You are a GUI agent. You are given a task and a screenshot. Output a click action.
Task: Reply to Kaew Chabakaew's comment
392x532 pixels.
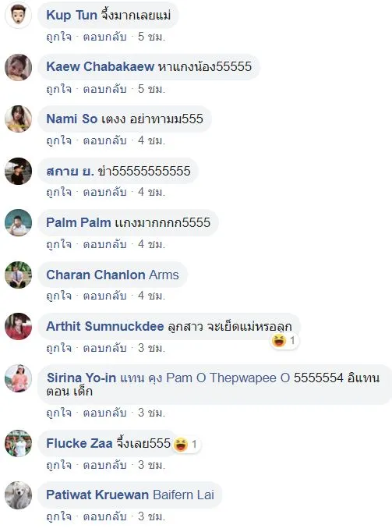tap(104, 89)
